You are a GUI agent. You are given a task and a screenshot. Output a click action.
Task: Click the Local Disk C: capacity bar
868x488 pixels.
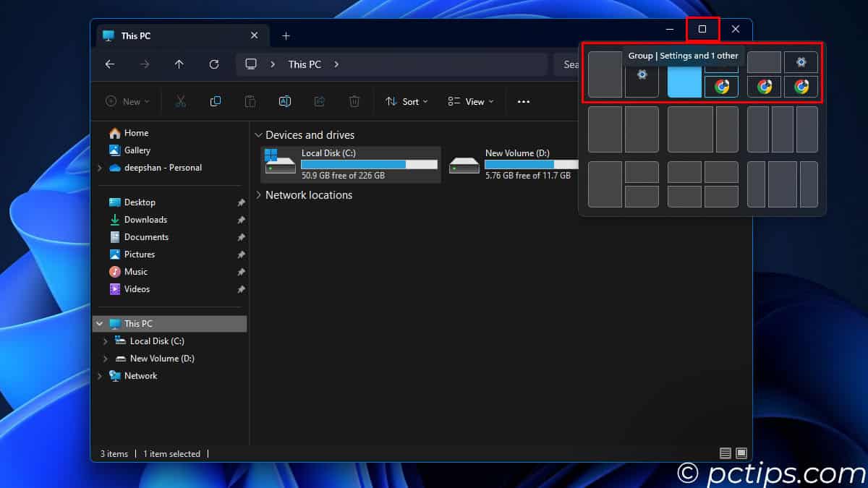point(369,164)
